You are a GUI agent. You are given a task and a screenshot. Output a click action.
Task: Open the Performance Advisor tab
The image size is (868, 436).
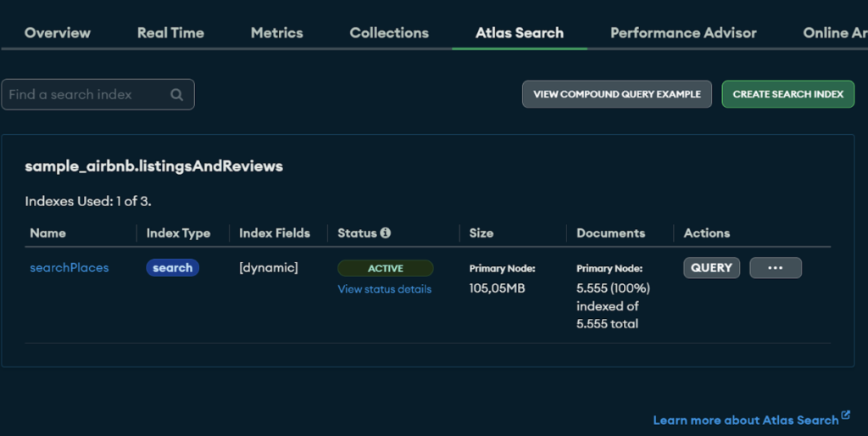683,33
